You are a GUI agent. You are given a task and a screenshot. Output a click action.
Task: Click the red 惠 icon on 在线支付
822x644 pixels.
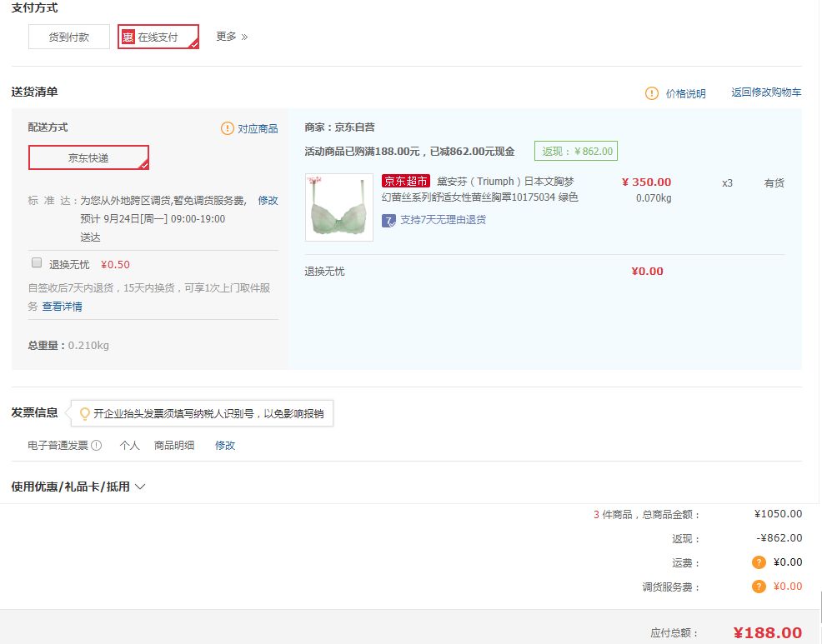(128, 37)
